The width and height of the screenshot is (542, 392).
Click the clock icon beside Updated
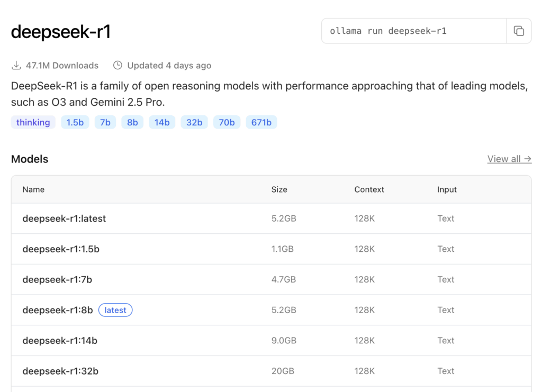(118, 65)
